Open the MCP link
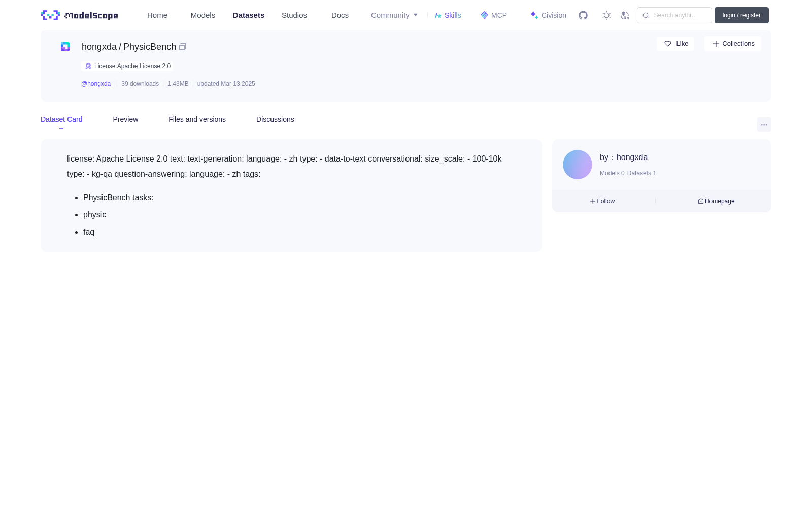The image size is (812, 508). pyautogui.click(x=499, y=15)
